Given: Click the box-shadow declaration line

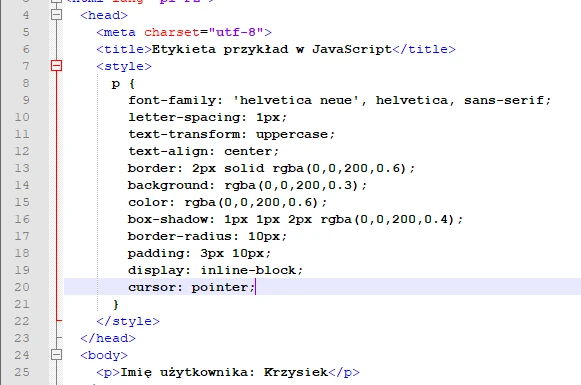Looking at the screenshot, I should pos(295,219).
